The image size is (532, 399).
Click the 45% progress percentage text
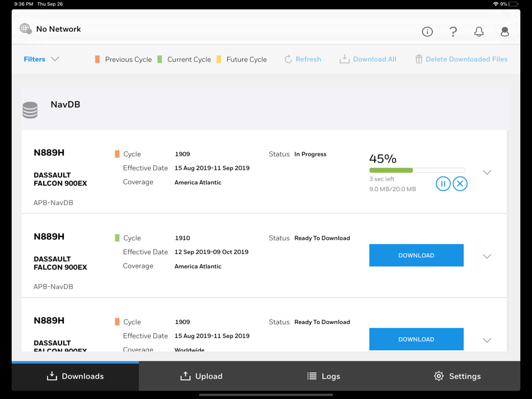pos(382,159)
